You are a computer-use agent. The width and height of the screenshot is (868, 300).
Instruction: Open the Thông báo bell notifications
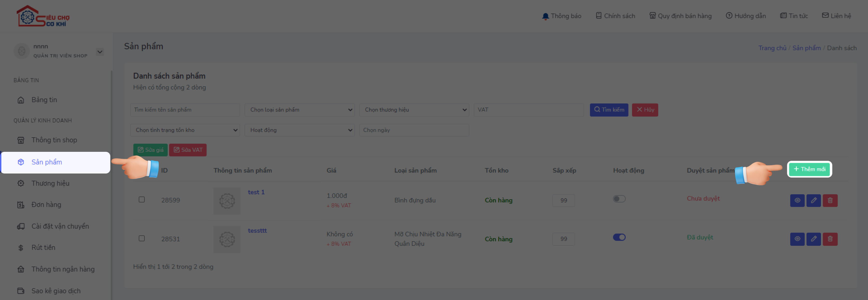(x=561, y=16)
